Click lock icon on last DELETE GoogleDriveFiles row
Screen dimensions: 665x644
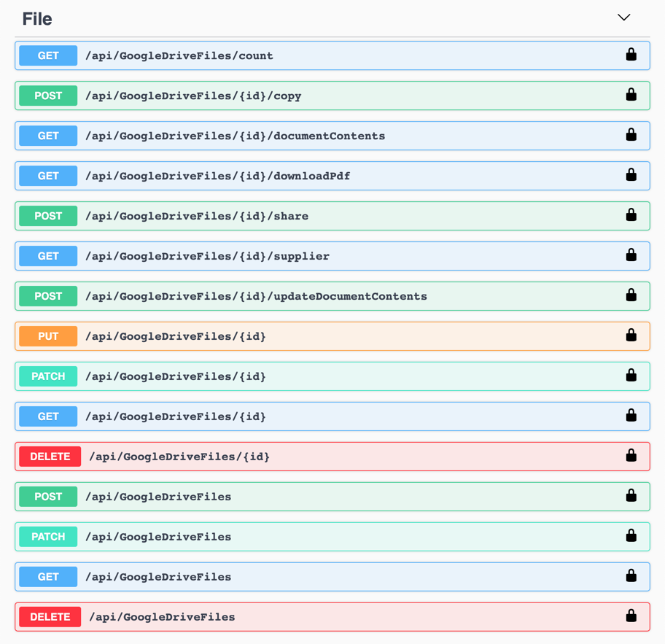click(631, 616)
